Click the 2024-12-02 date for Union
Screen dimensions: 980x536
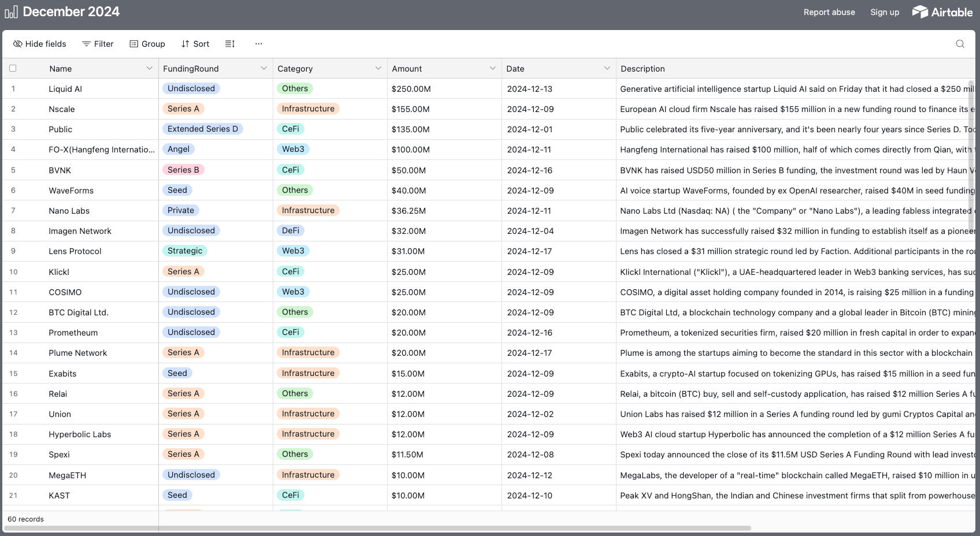coord(530,414)
